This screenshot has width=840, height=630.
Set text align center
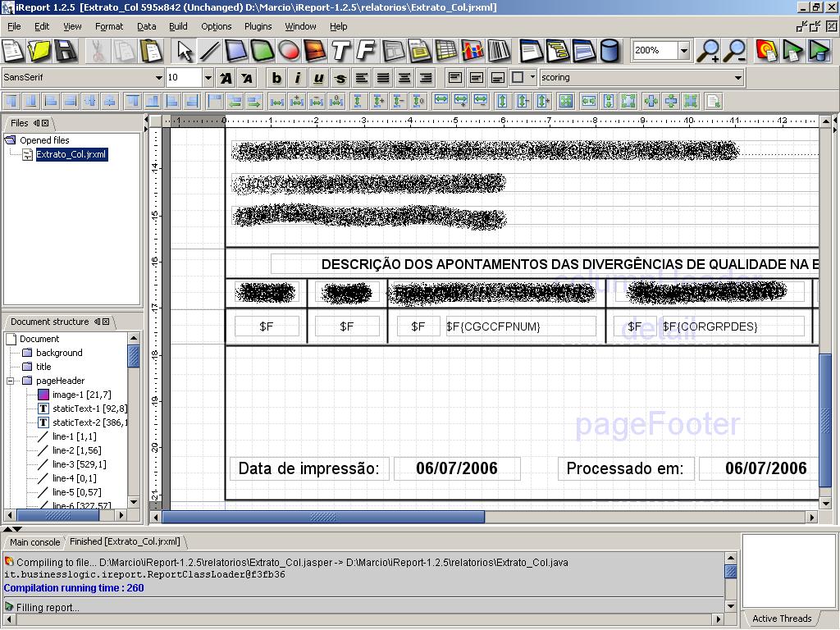(x=404, y=78)
